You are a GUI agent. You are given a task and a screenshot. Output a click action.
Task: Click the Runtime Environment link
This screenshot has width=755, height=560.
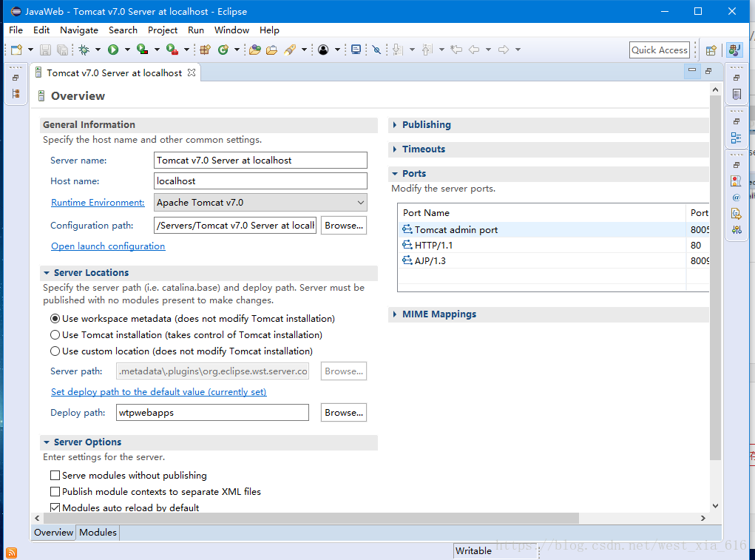point(98,203)
